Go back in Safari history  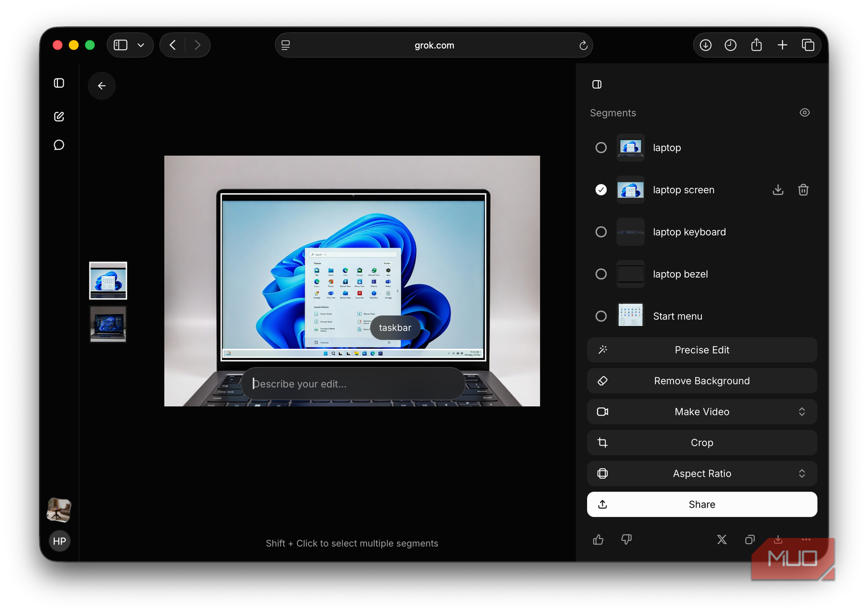tap(173, 45)
